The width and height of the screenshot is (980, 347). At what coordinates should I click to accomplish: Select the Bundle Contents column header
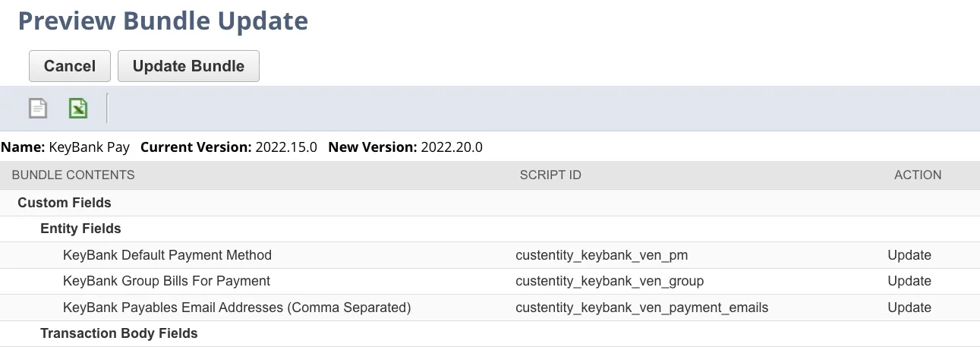click(73, 175)
